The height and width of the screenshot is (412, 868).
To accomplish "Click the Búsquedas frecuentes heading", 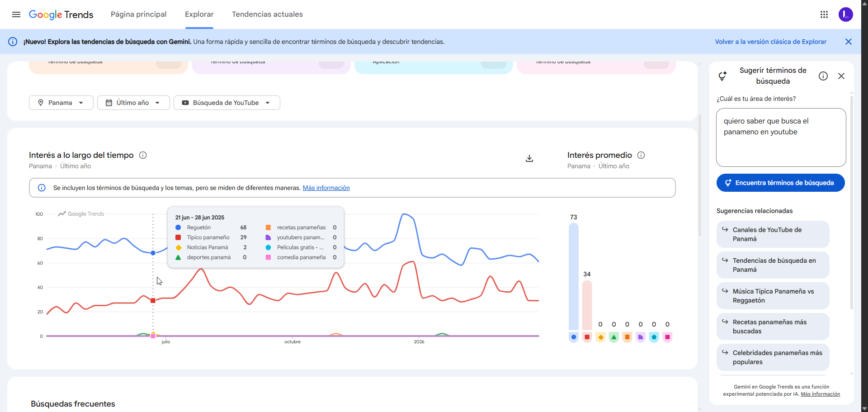I will coord(73,404).
